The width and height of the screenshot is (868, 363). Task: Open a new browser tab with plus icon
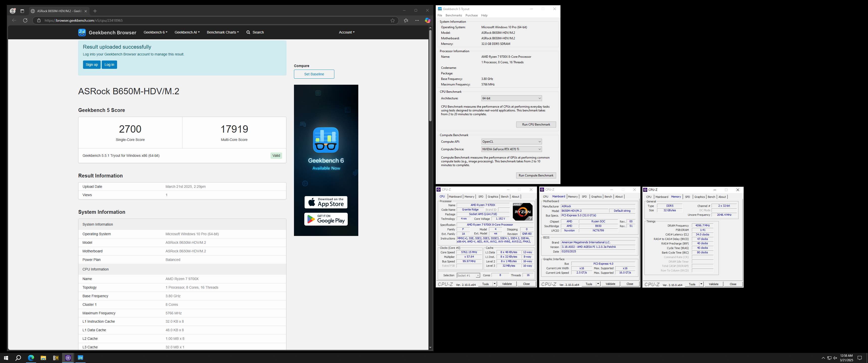tap(95, 11)
